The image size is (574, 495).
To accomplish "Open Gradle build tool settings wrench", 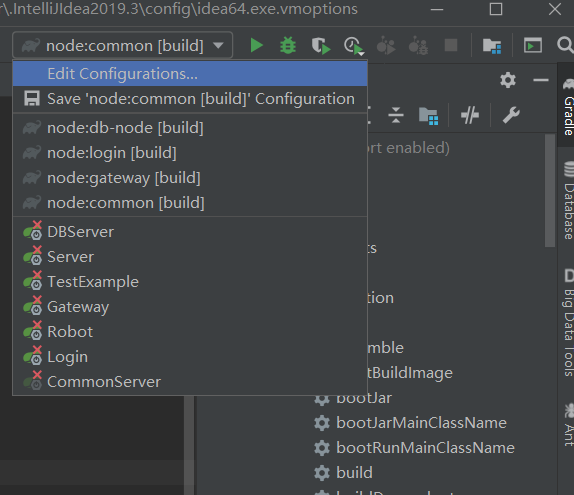I will pyautogui.click(x=511, y=115).
